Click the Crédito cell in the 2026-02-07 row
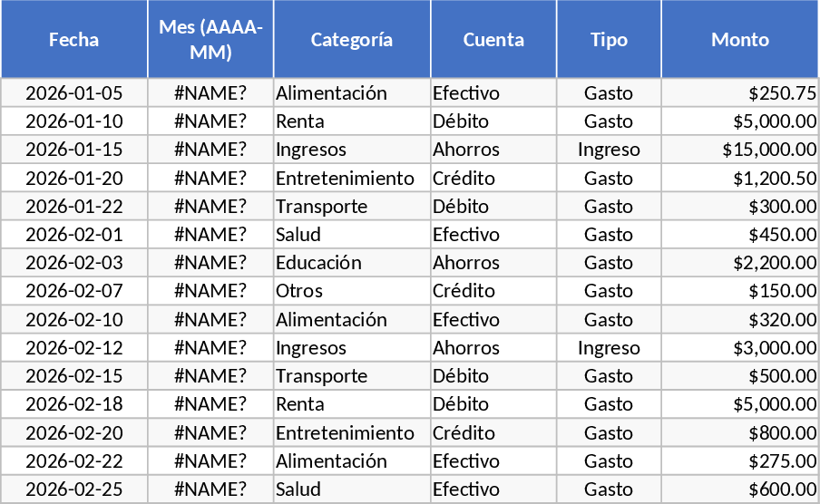The image size is (820, 504). [493, 291]
